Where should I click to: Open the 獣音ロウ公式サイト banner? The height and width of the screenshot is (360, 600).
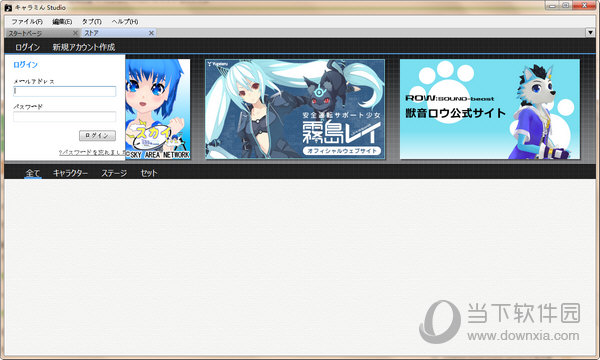(490, 109)
